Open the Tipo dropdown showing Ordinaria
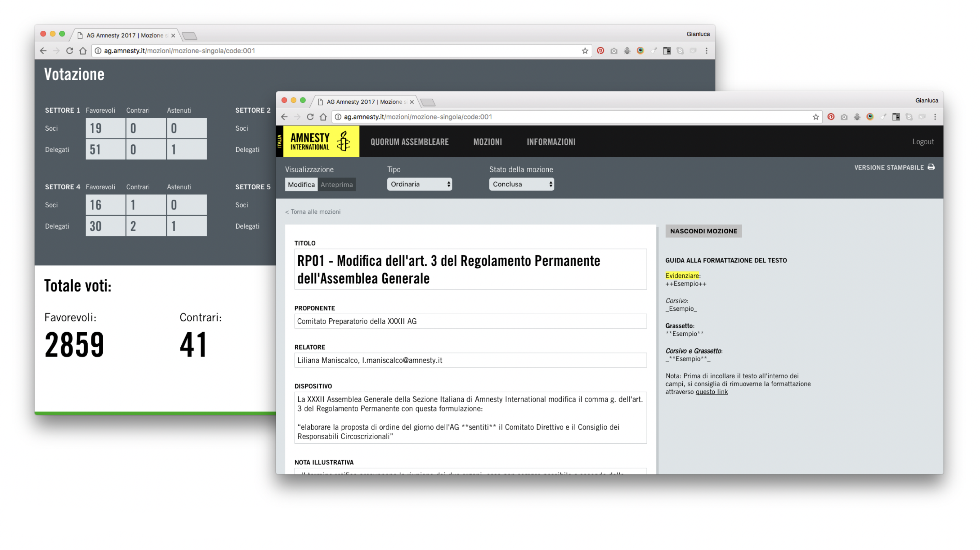The height and width of the screenshot is (550, 980). [419, 184]
